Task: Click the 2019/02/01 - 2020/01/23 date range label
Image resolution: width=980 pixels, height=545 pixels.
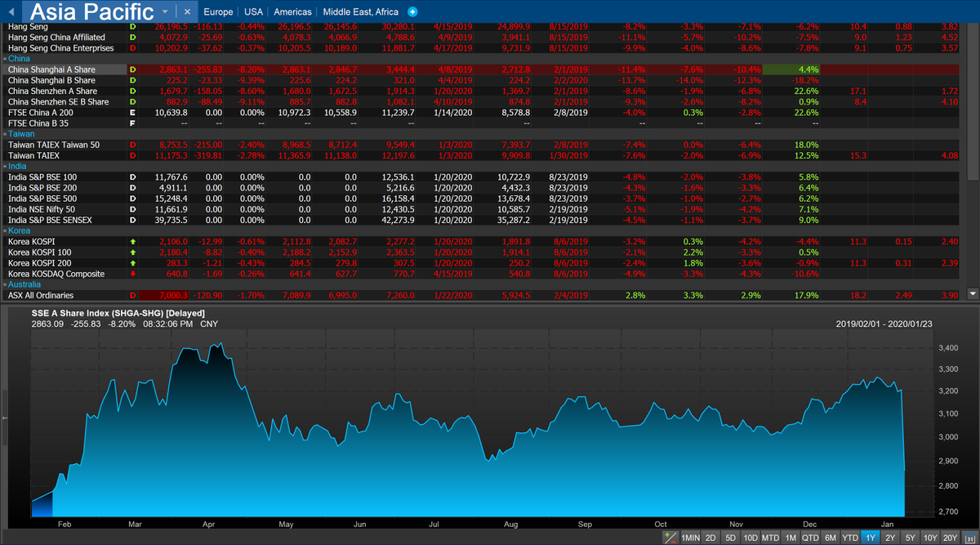Action: click(883, 324)
